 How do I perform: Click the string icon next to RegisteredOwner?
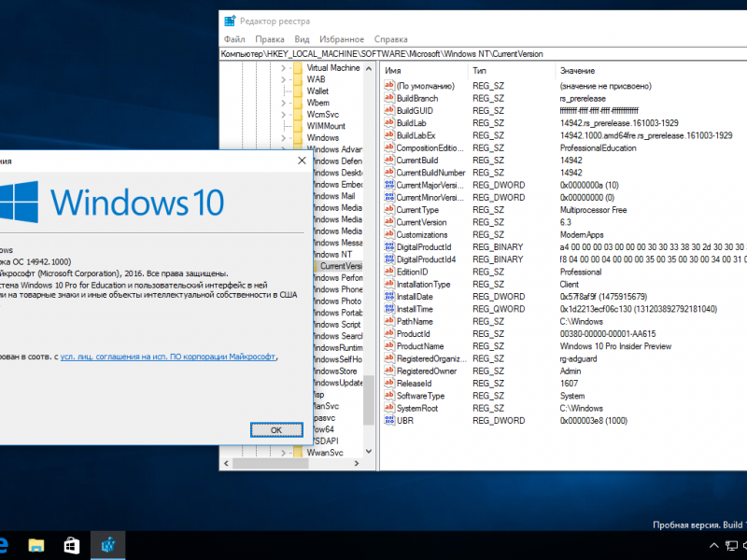coord(389,371)
